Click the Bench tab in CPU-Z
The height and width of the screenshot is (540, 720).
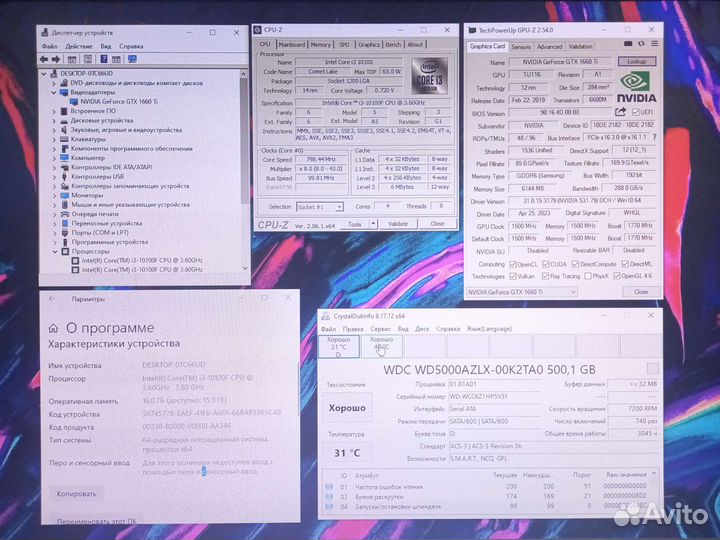(x=393, y=45)
